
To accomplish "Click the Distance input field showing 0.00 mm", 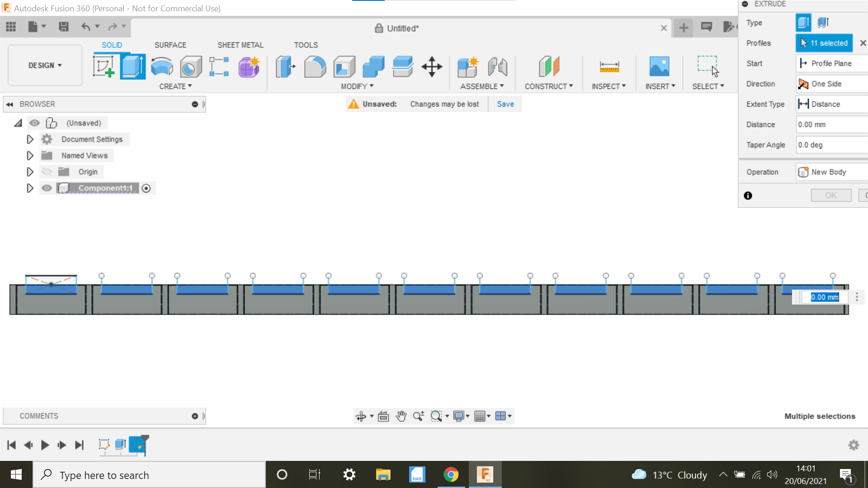I will 831,124.
